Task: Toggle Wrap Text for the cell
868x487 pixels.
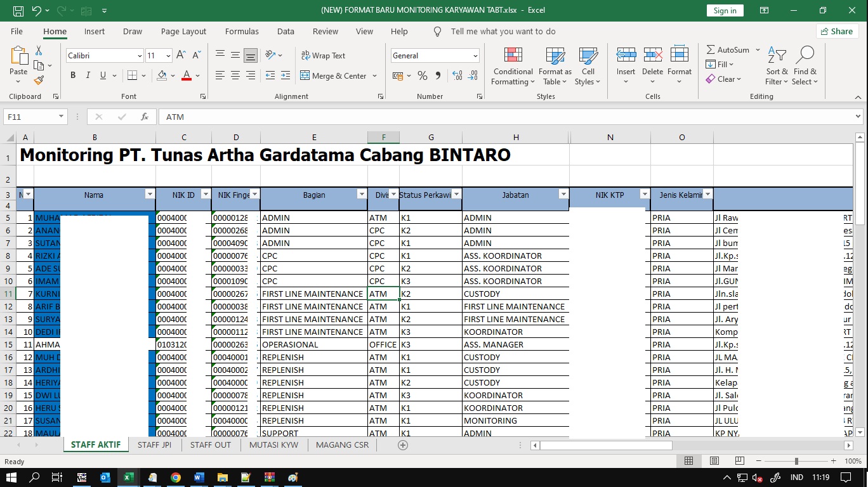Action: 323,56
